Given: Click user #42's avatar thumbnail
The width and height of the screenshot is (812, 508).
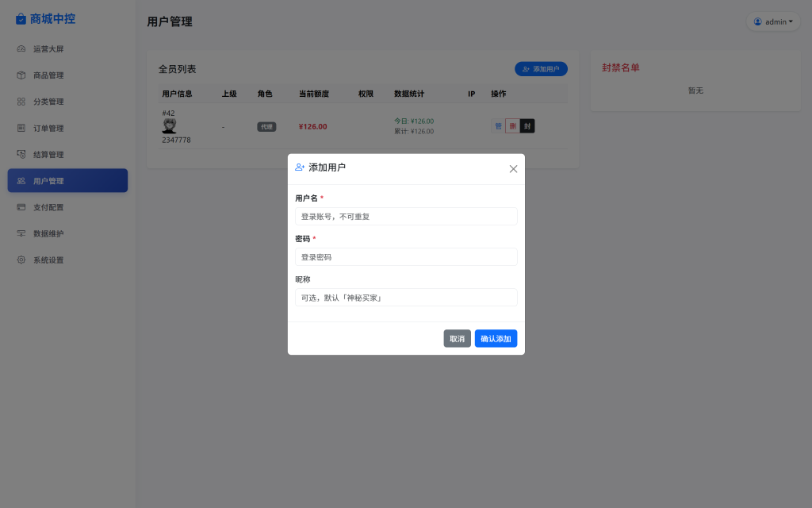Looking at the screenshot, I should point(169,127).
